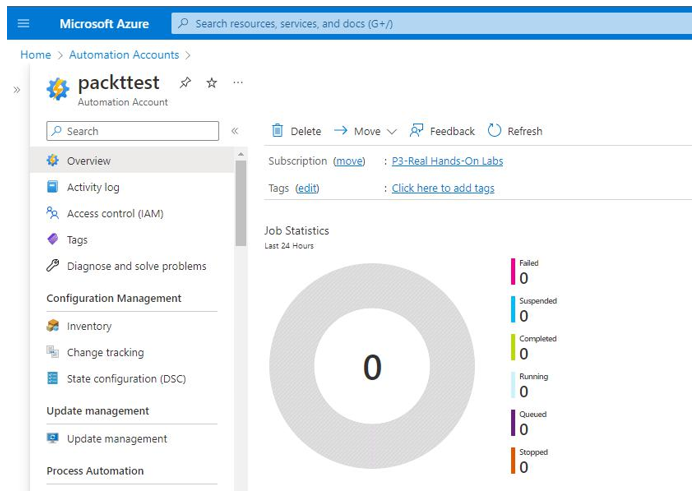696x499 pixels.
Task: Go to the Automation Accounts breadcrumb
Action: [124, 55]
